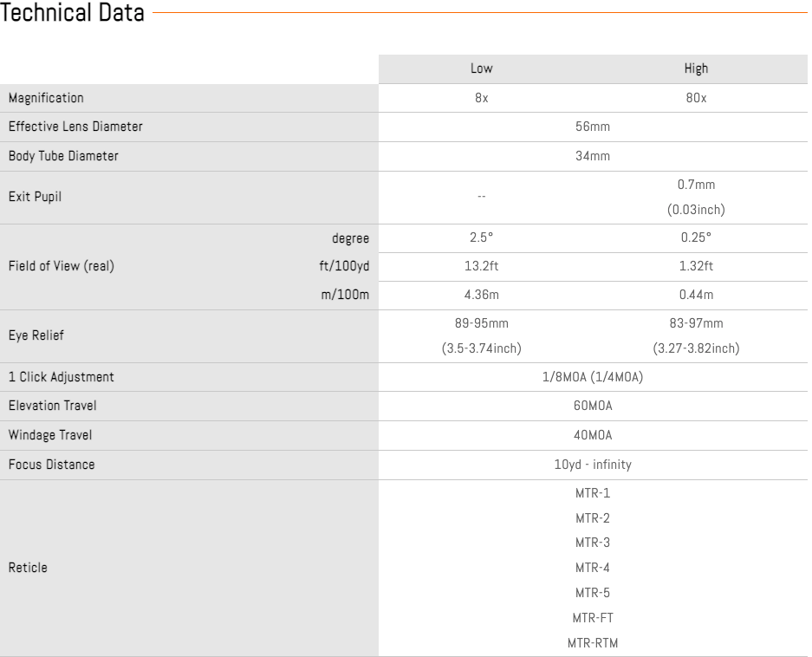Select the 13.2ft field of view value

click(482, 267)
